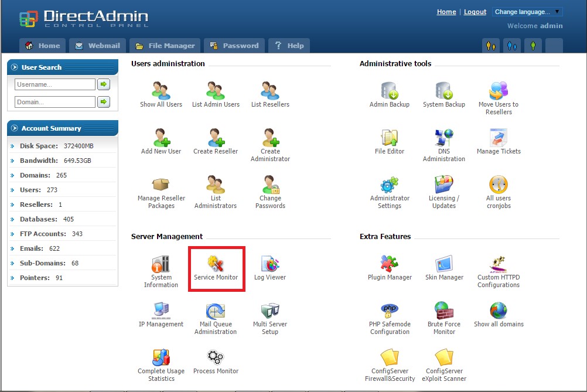Image resolution: width=587 pixels, height=392 pixels.
Task: Open PHP Safemode Configuration
Action: 390,318
